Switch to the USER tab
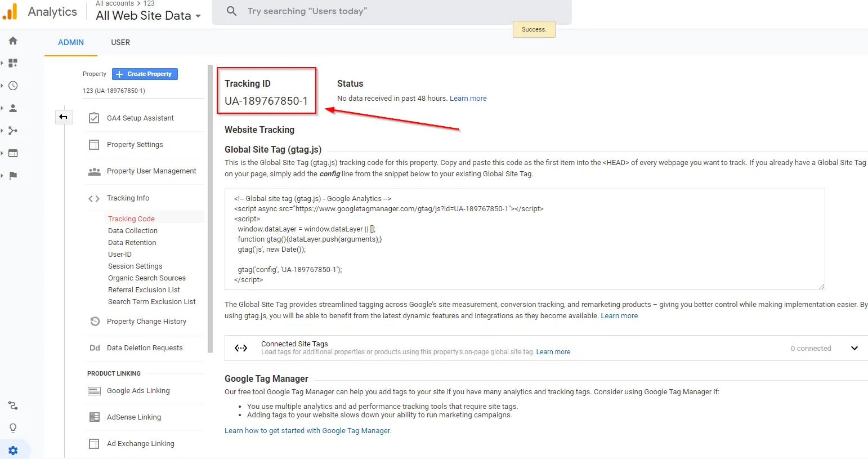The width and height of the screenshot is (868, 459). pos(120,42)
